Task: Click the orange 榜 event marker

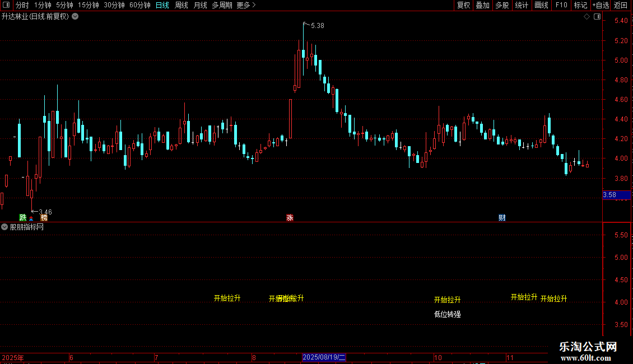Action: tap(44, 217)
